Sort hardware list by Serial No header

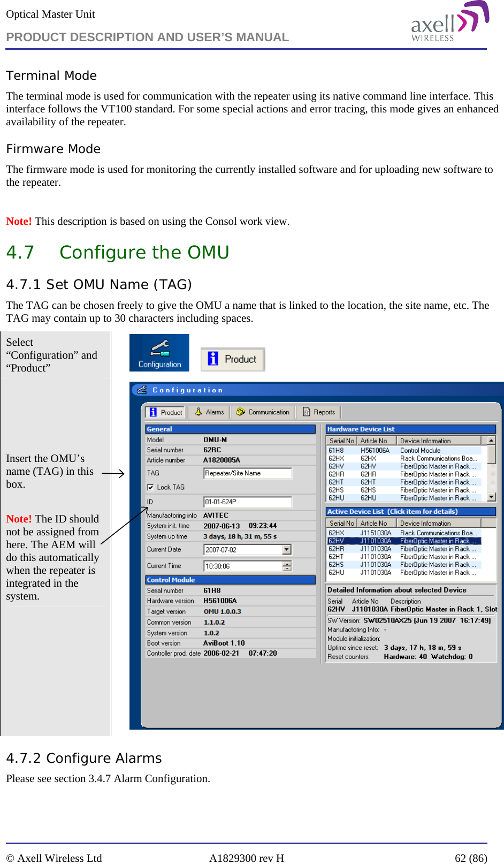tap(341, 441)
